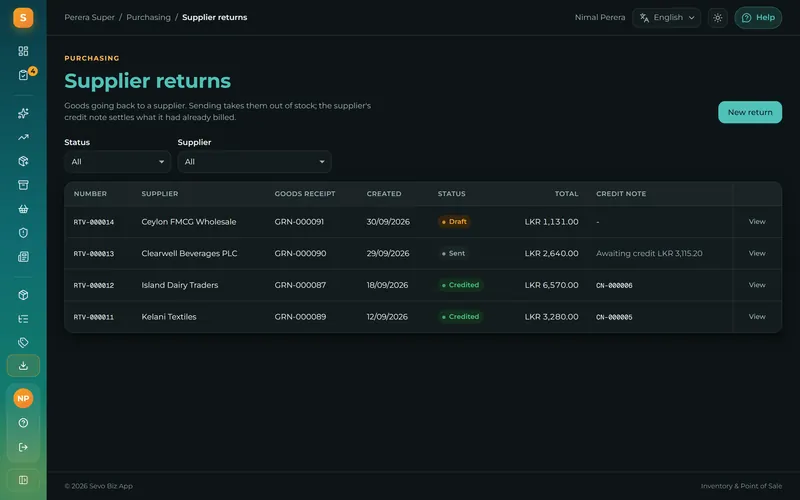Click the Draft status badge
Viewport: 800px width, 500px height.
(x=454, y=221)
